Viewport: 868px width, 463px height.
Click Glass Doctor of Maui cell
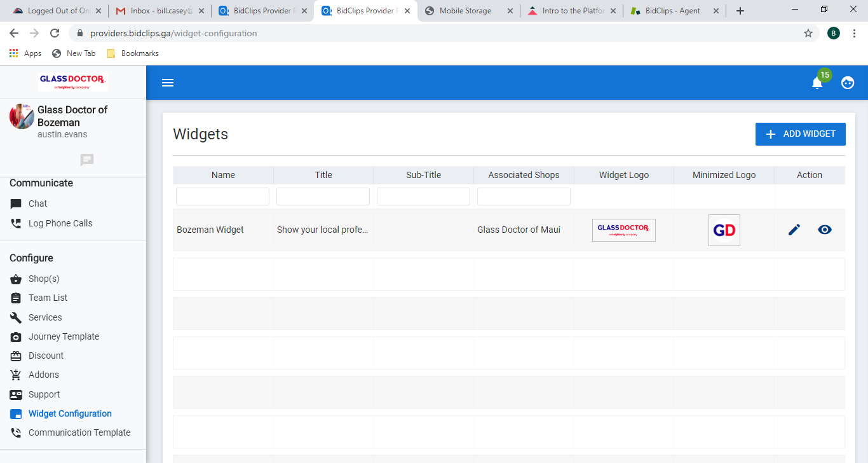click(x=519, y=230)
